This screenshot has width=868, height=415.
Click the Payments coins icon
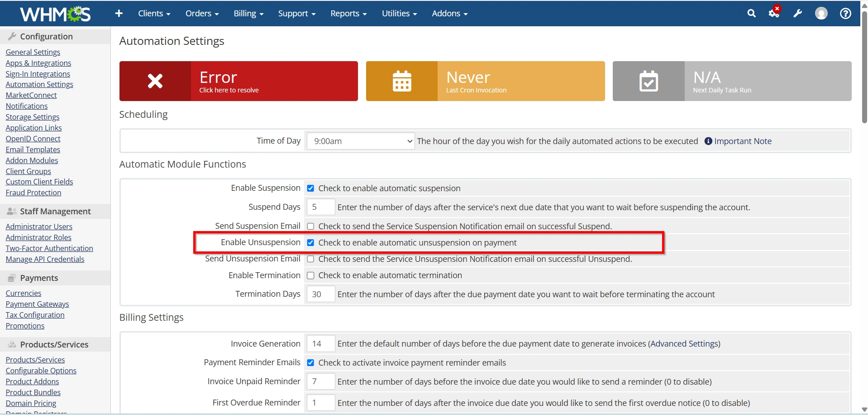coord(12,278)
